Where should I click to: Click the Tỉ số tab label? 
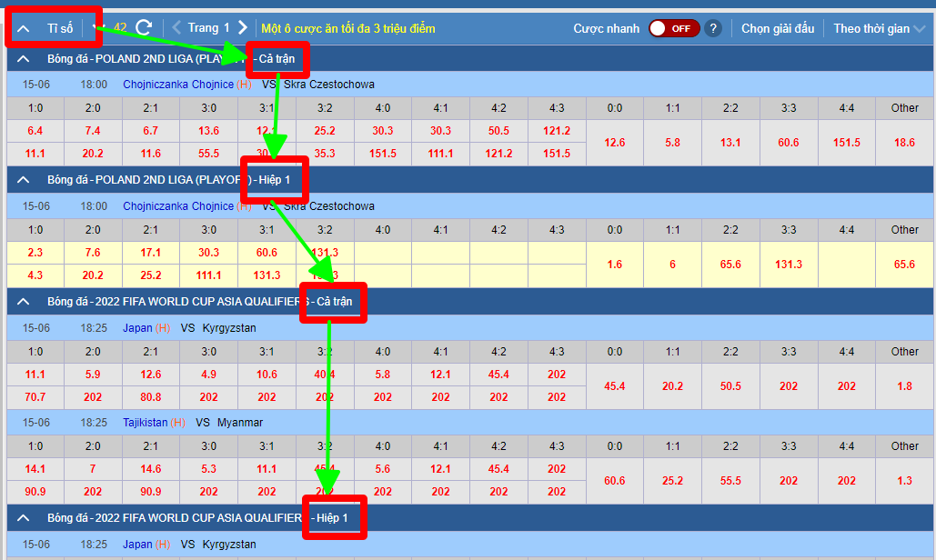pos(60,28)
